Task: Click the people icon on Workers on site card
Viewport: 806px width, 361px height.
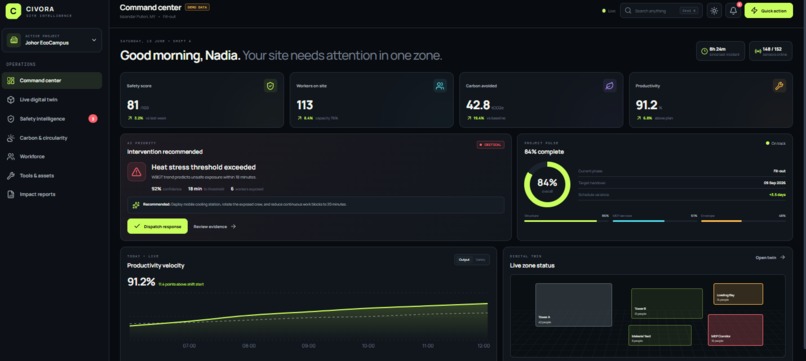Action: pos(440,86)
